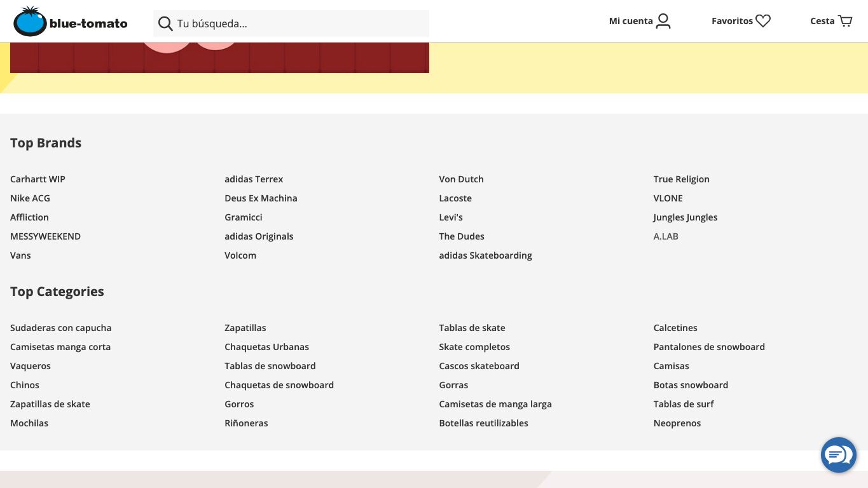This screenshot has width=868, height=488.
Task: Open the shopping cart icon
Action: (x=845, y=21)
